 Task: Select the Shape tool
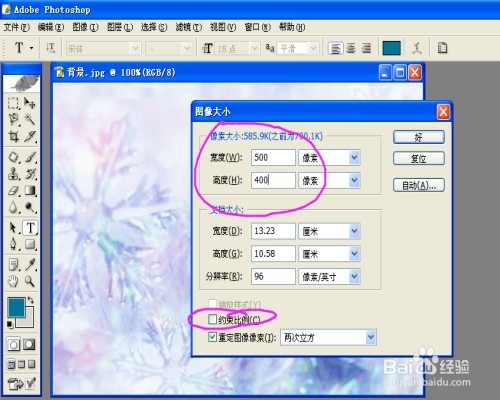pyautogui.click(x=30, y=244)
